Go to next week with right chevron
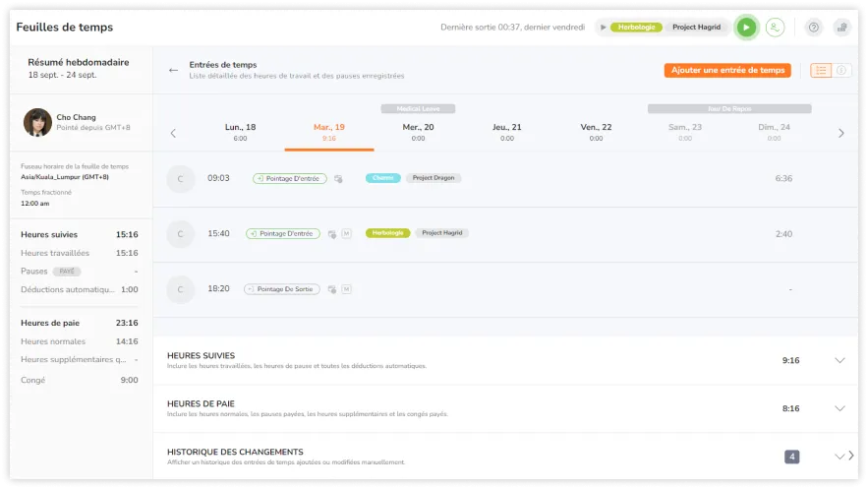 [x=840, y=133]
